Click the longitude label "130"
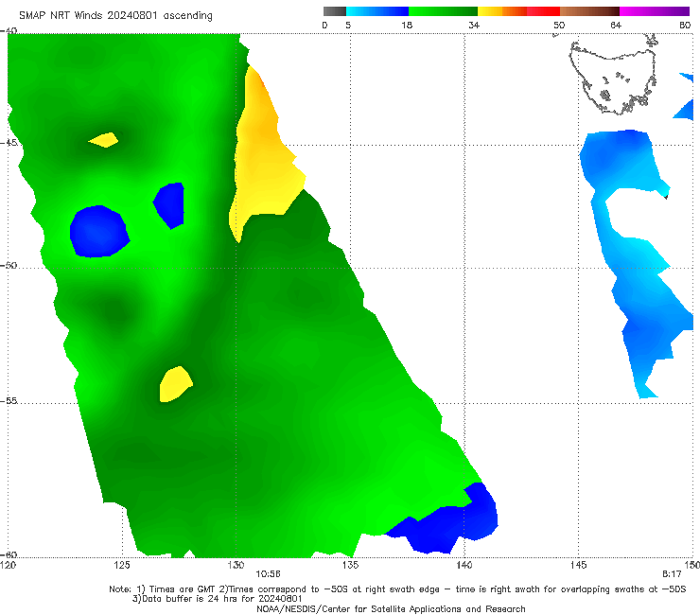Viewport: 700px width, 615px height. [x=236, y=565]
